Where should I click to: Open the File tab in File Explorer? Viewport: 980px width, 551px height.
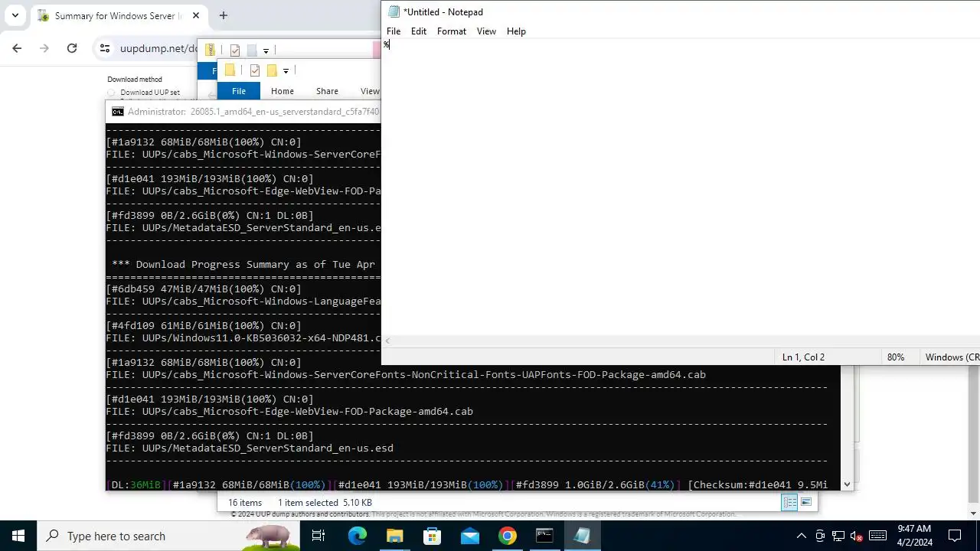coord(239,91)
